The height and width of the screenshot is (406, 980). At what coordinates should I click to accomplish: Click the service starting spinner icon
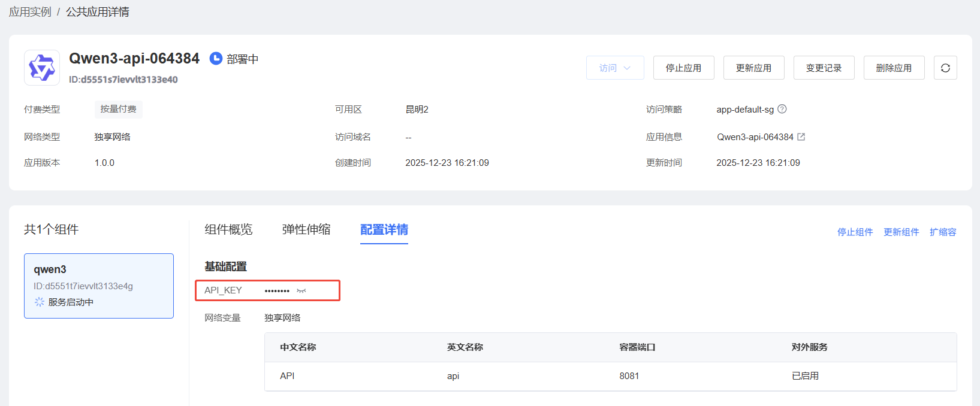[x=40, y=302]
